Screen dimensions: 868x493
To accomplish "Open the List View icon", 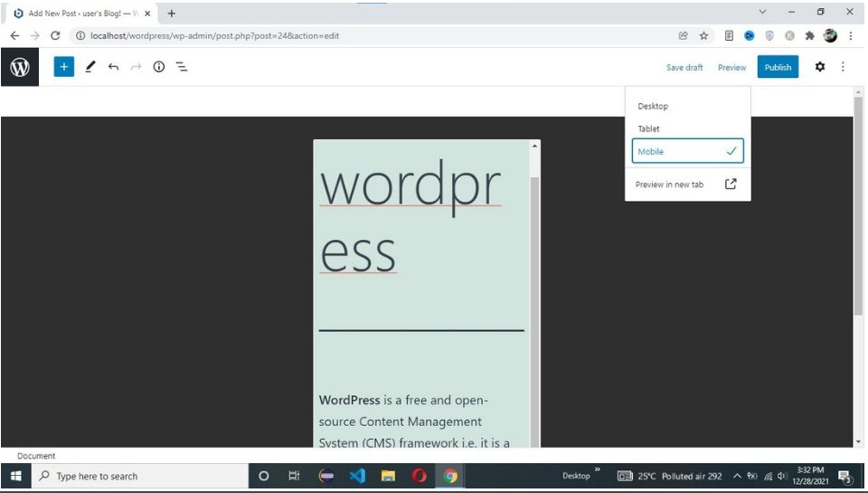I will 182,67.
